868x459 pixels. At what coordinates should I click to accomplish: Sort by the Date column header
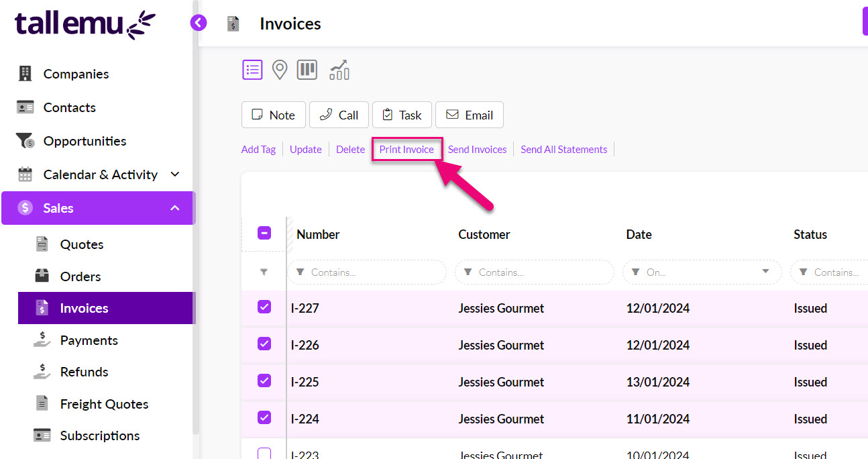tap(639, 234)
